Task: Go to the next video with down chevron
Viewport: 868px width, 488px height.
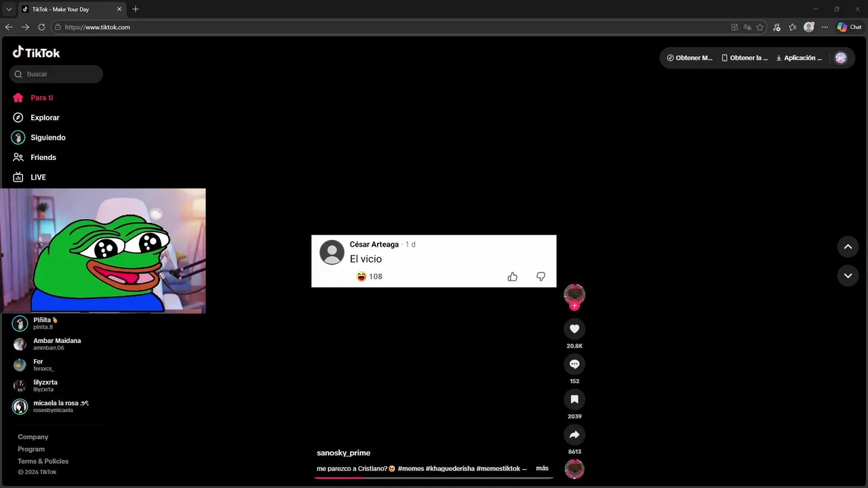Action: coord(848,275)
